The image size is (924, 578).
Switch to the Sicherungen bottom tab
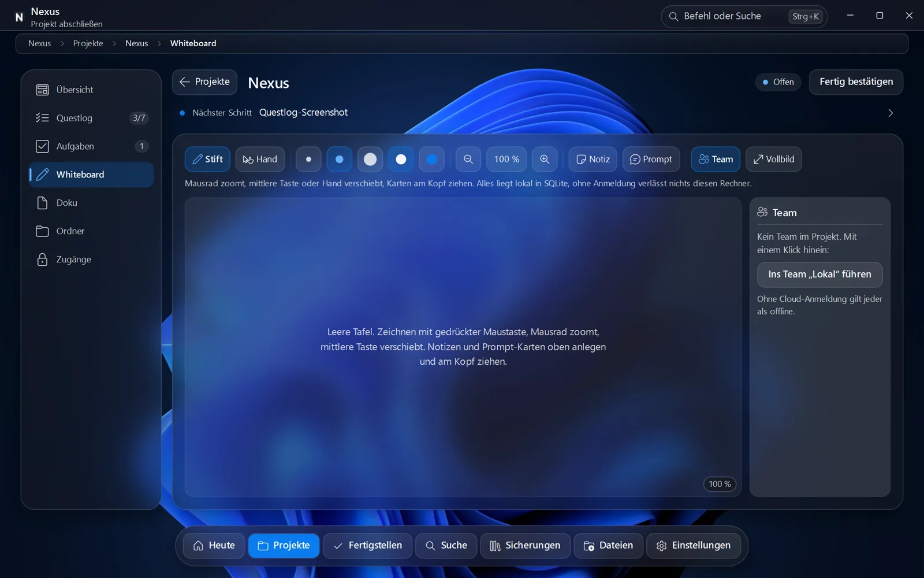point(525,546)
